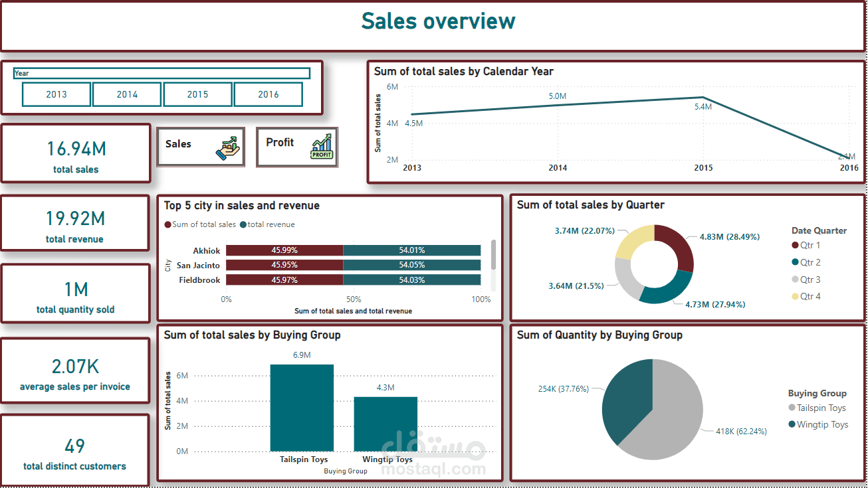
Task: Click the 2016 x-axis label on line chart
Action: tap(849, 168)
